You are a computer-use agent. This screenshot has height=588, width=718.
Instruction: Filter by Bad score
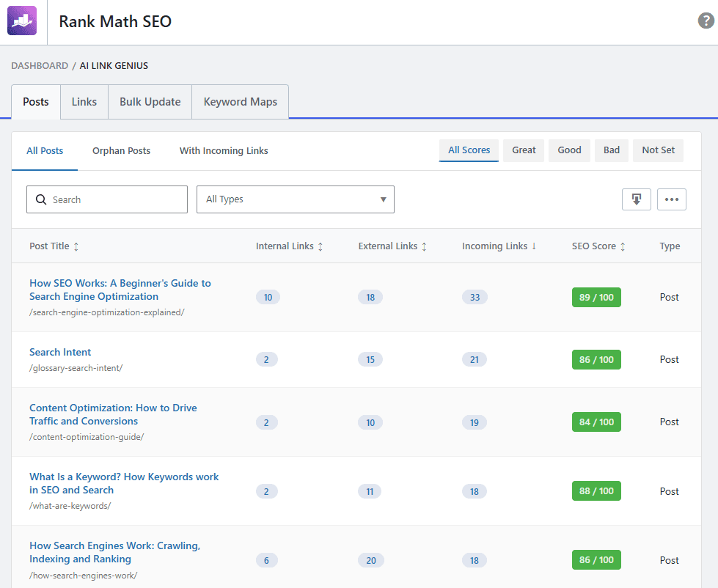[612, 150]
